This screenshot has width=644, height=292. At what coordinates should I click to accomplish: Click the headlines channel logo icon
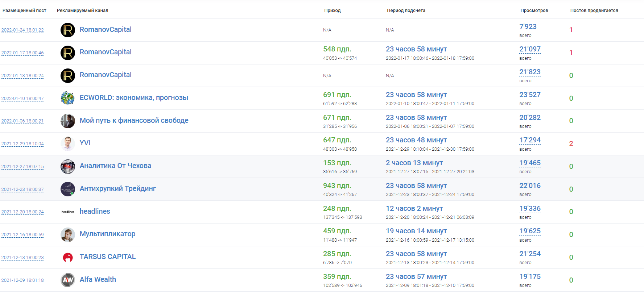click(x=68, y=212)
